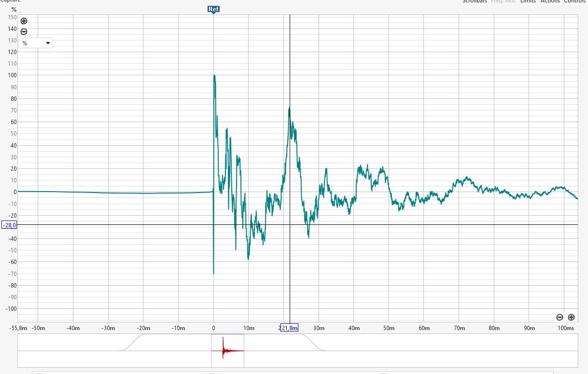The width and height of the screenshot is (588, 374).
Task: Click the Ref marker above the graph
Action: (213, 9)
